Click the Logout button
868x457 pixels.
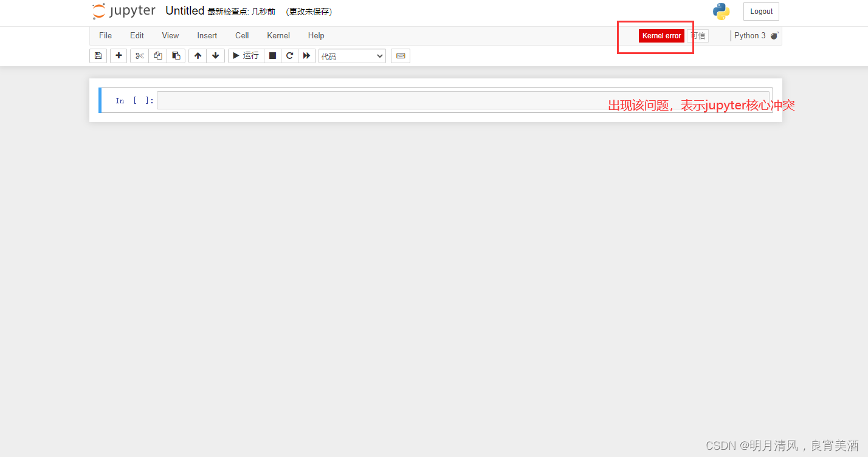tap(761, 12)
